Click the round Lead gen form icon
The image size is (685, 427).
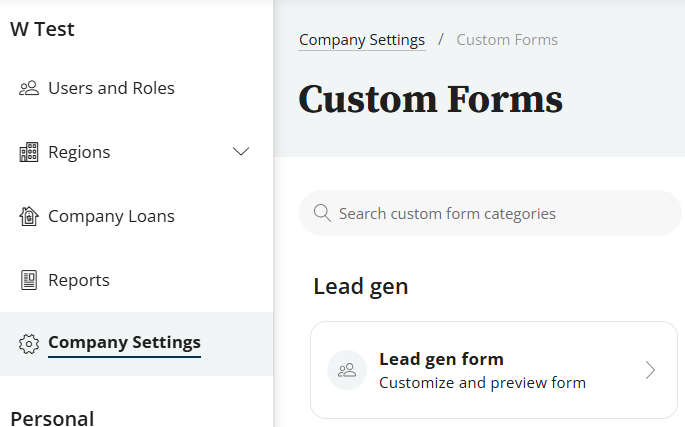347,370
